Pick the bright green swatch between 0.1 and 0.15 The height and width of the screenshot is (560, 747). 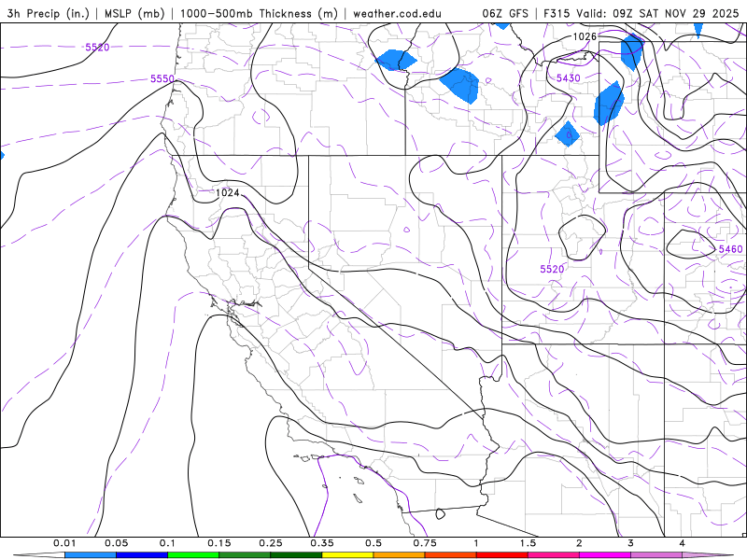pos(193,555)
